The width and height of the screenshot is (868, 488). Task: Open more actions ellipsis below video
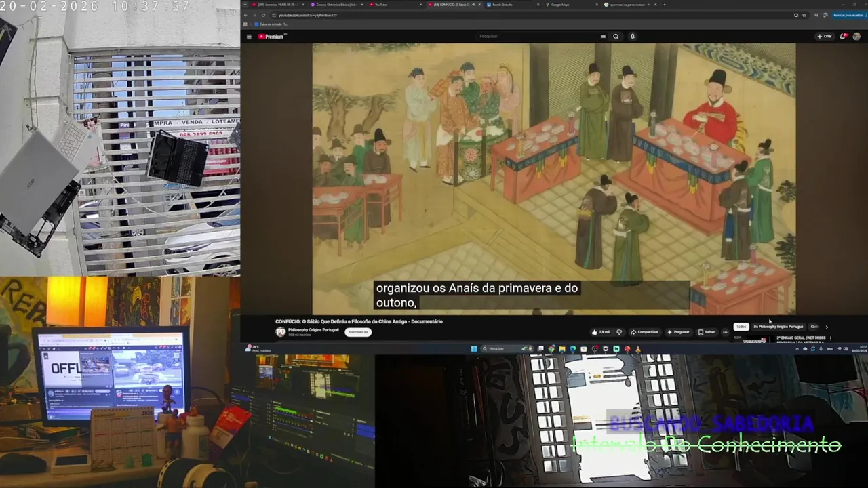pos(725,332)
